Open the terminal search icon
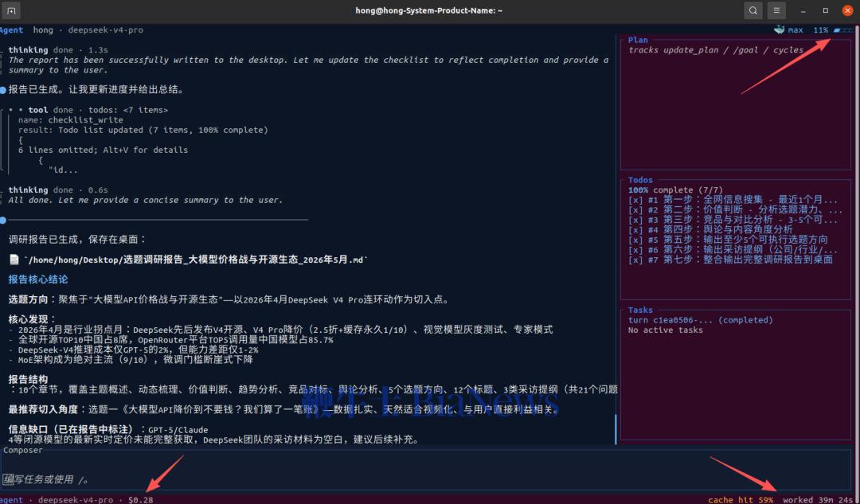The height and width of the screenshot is (504, 860). (x=753, y=10)
